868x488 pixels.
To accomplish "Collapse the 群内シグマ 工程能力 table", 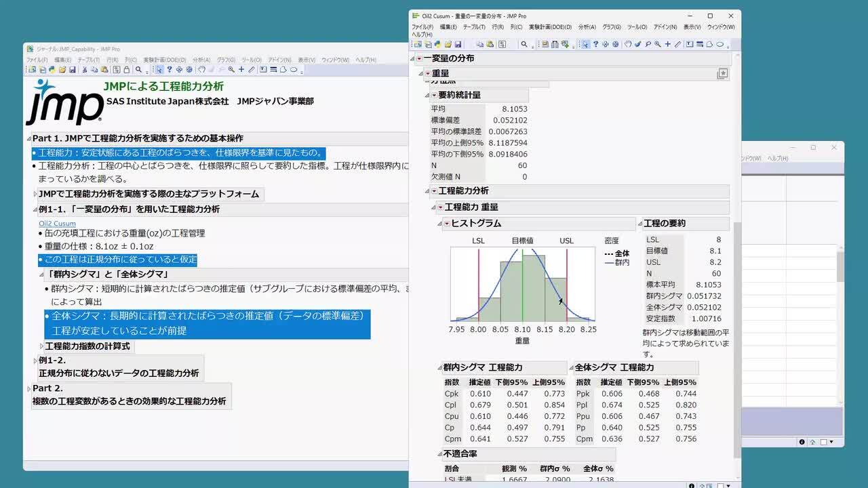I will 439,368.
